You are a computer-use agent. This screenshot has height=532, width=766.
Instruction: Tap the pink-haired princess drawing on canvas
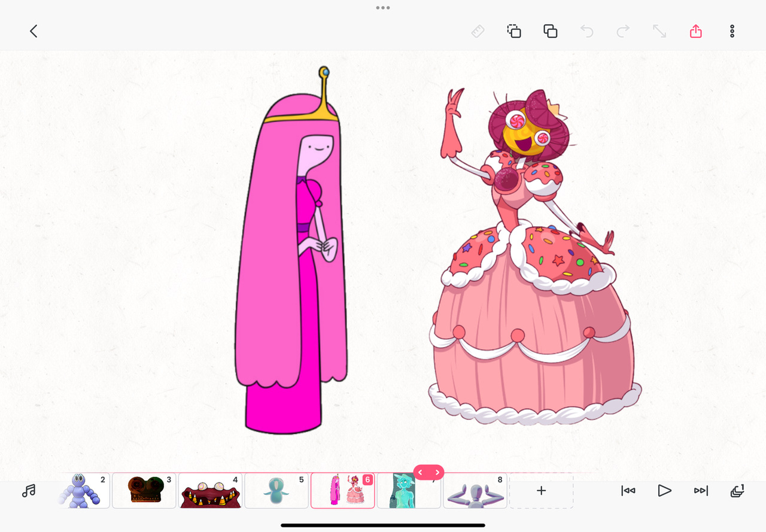tap(291, 251)
